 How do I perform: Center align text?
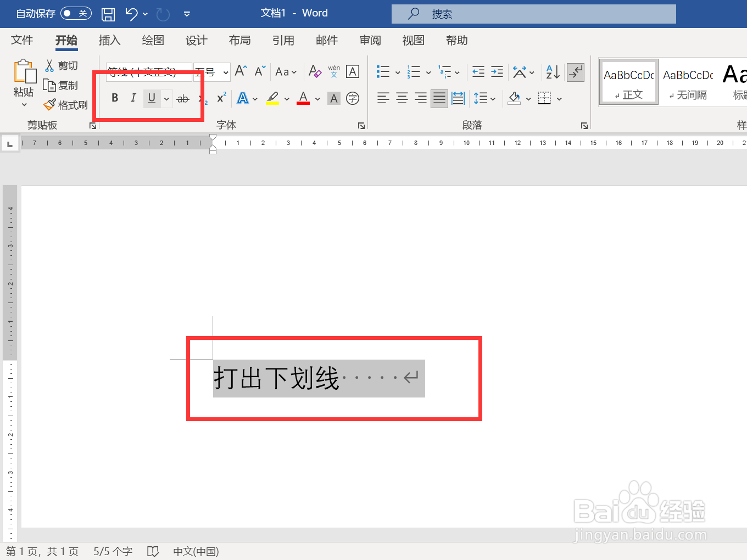pyautogui.click(x=402, y=98)
